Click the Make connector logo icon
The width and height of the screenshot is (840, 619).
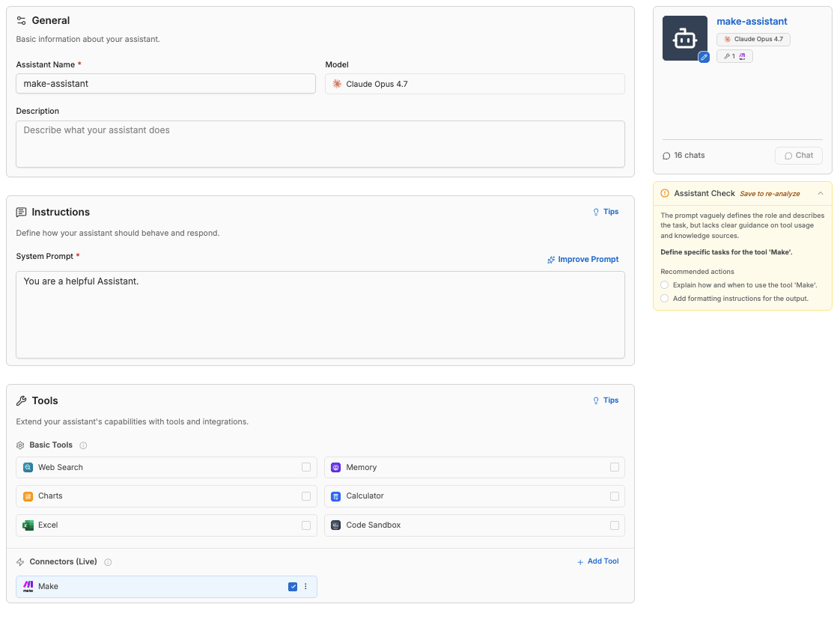(28, 586)
